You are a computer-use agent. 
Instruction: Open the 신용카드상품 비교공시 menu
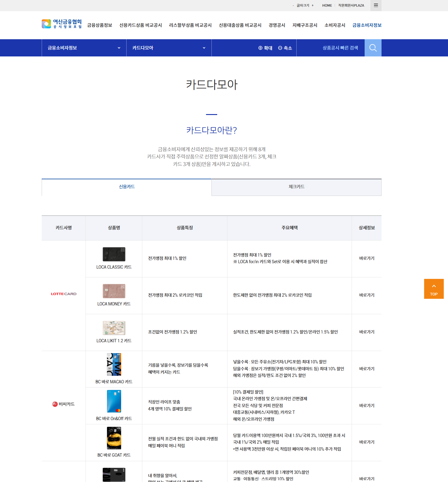pos(140,25)
